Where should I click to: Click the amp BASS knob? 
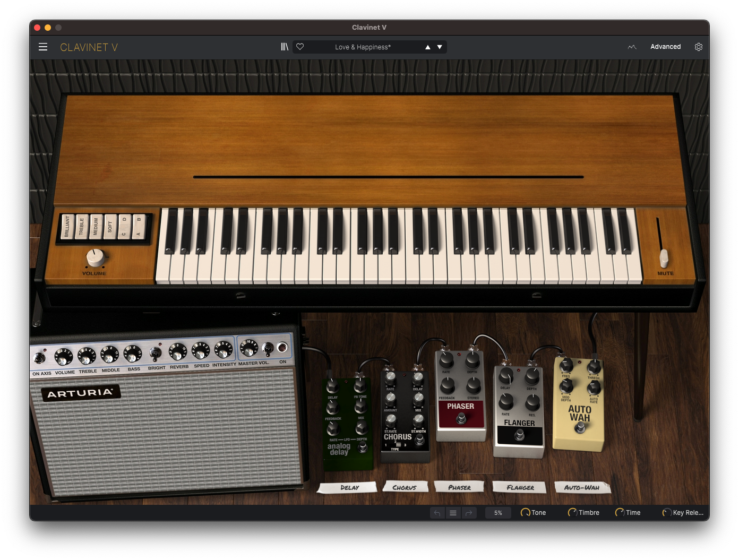click(x=133, y=353)
